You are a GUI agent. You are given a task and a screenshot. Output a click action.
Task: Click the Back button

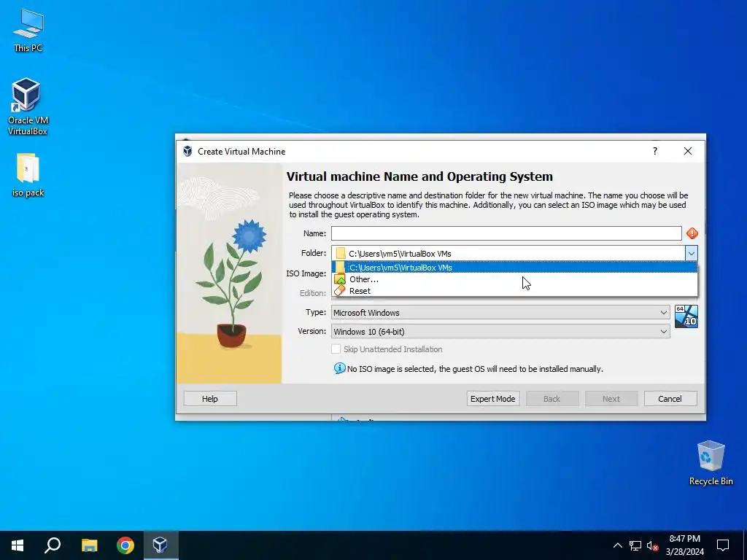coord(552,399)
